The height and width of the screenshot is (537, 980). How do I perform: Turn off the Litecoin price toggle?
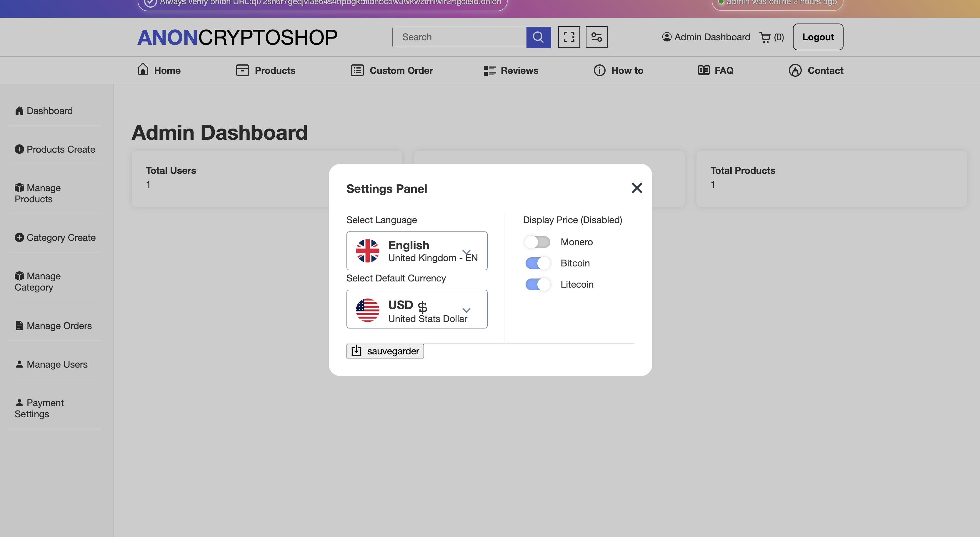point(538,284)
